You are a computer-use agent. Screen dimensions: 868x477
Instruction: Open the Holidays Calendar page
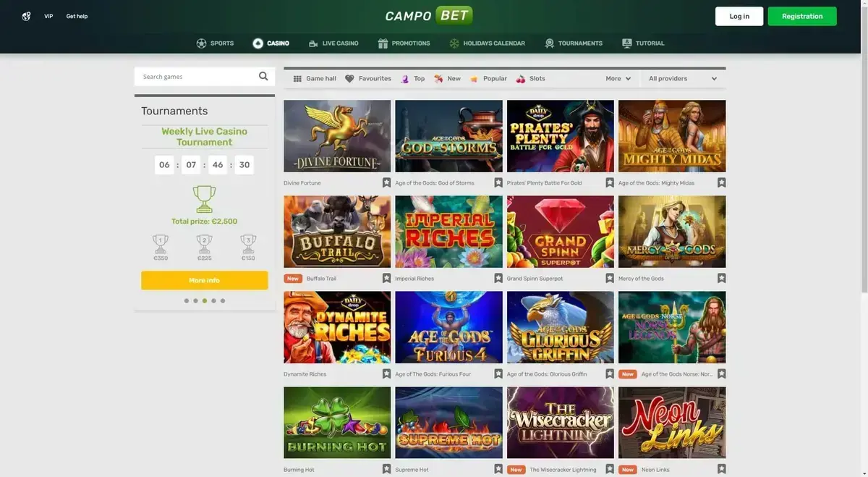[x=487, y=43]
